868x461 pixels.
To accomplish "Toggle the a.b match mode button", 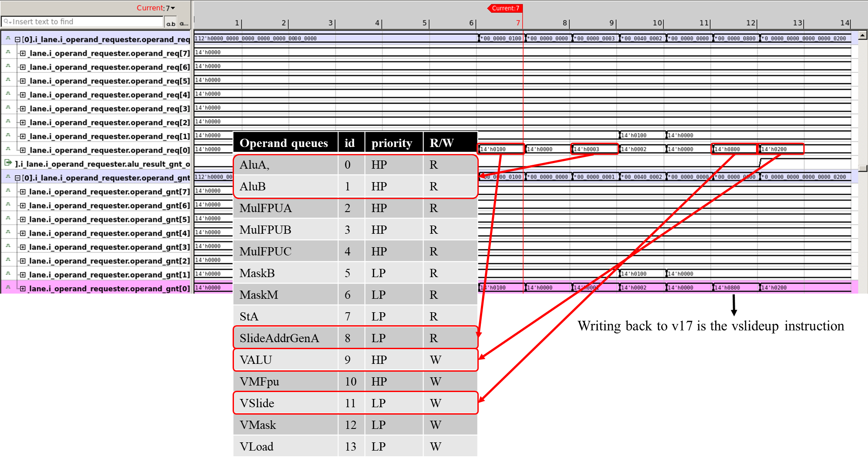I will click(x=171, y=23).
